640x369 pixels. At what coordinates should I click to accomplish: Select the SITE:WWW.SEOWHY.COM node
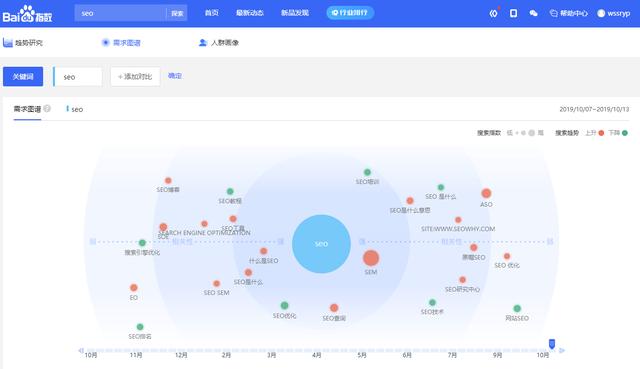[458, 220]
